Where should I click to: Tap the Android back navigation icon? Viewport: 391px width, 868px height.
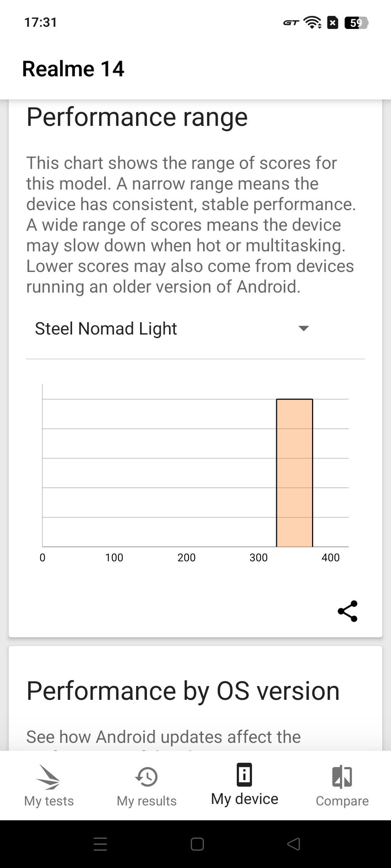[x=293, y=844]
